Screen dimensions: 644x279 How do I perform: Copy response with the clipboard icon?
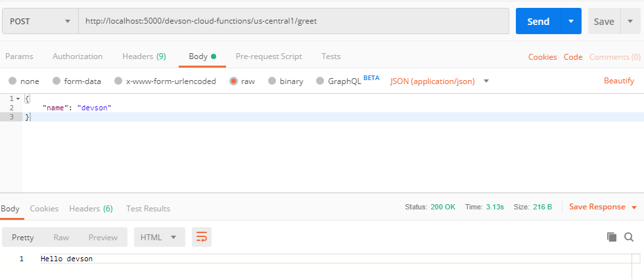pos(612,237)
